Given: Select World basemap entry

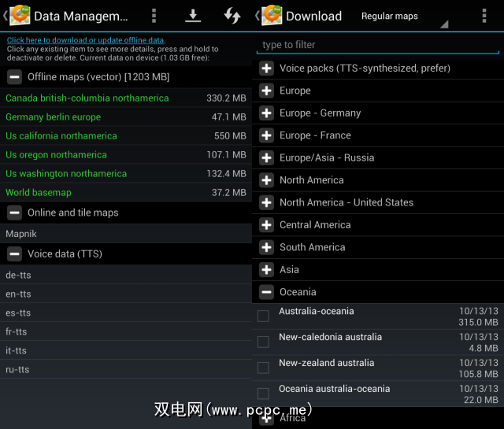Looking at the screenshot, I should tap(126, 193).
